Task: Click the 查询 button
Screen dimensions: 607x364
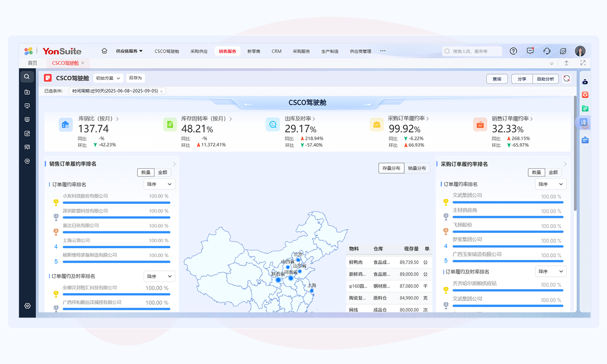Action: 497,79
